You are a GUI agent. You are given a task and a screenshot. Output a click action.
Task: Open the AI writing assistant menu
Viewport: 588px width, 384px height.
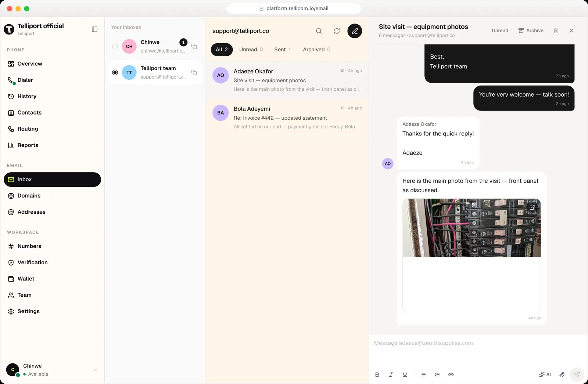coord(545,374)
